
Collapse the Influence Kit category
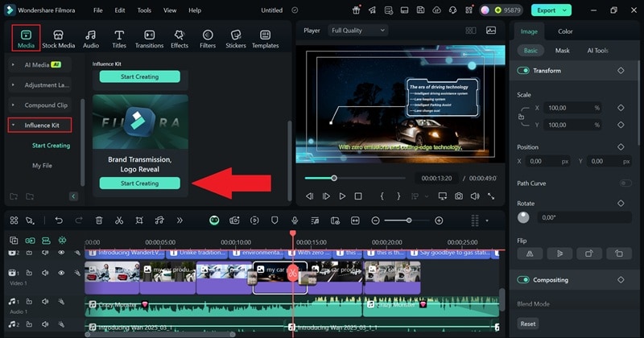13,126
